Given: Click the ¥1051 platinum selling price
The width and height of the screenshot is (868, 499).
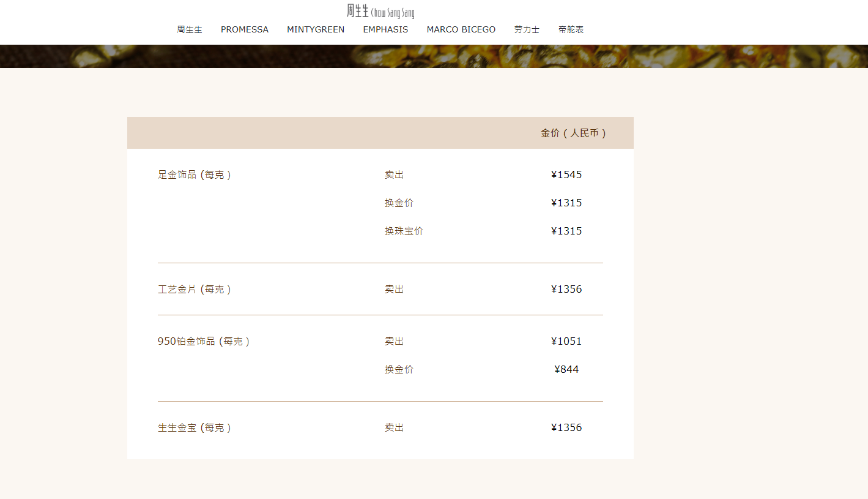Looking at the screenshot, I should [x=566, y=341].
